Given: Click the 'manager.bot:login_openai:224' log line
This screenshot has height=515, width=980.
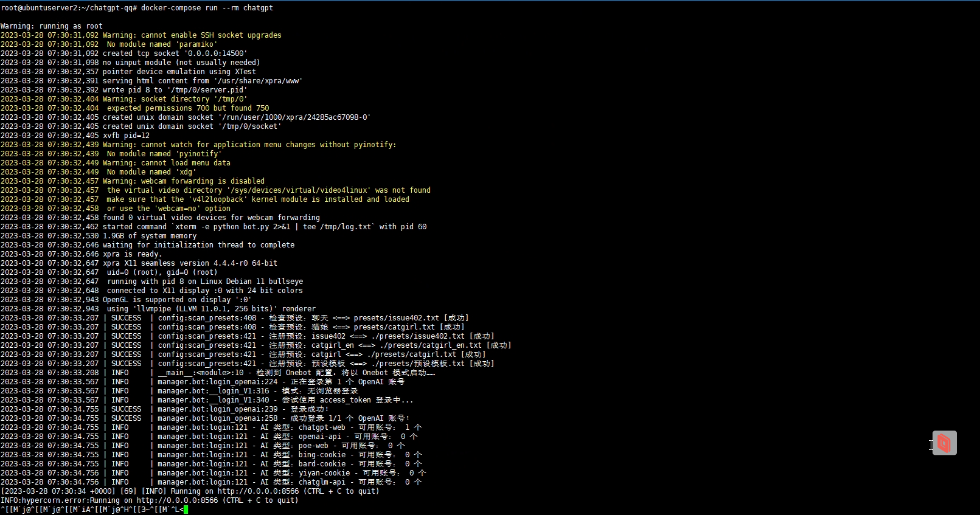Looking at the screenshot, I should click(x=203, y=382).
